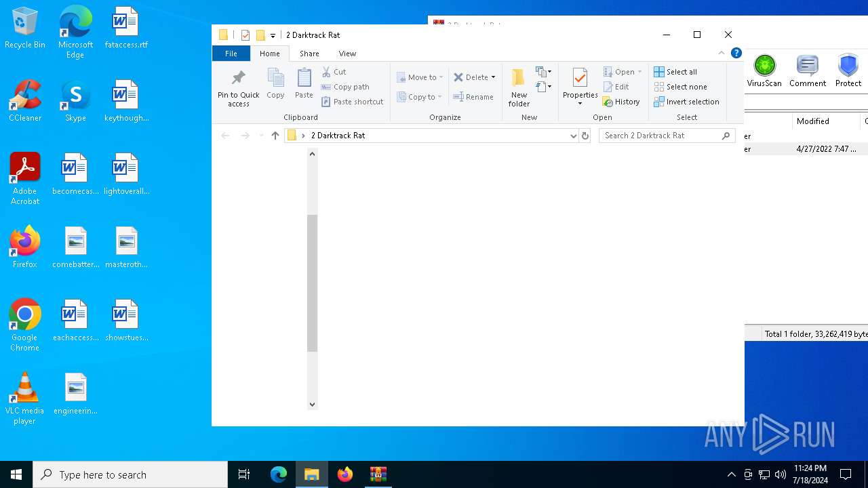This screenshot has width=868, height=488.
Task: Select VLC media player desktop shortcut
Action: [24, 399]
